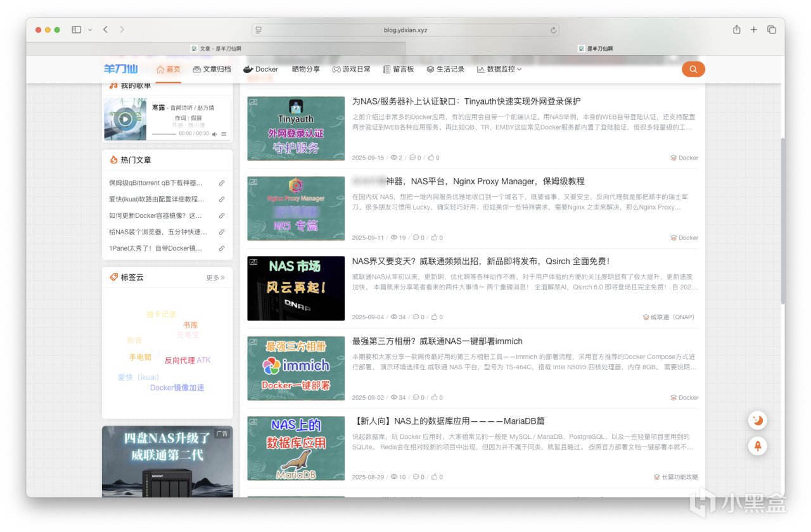Switch to tab 是羊刀仙啊
The height and width of the screenshot is (532, 811).
[x=595, y=48]
